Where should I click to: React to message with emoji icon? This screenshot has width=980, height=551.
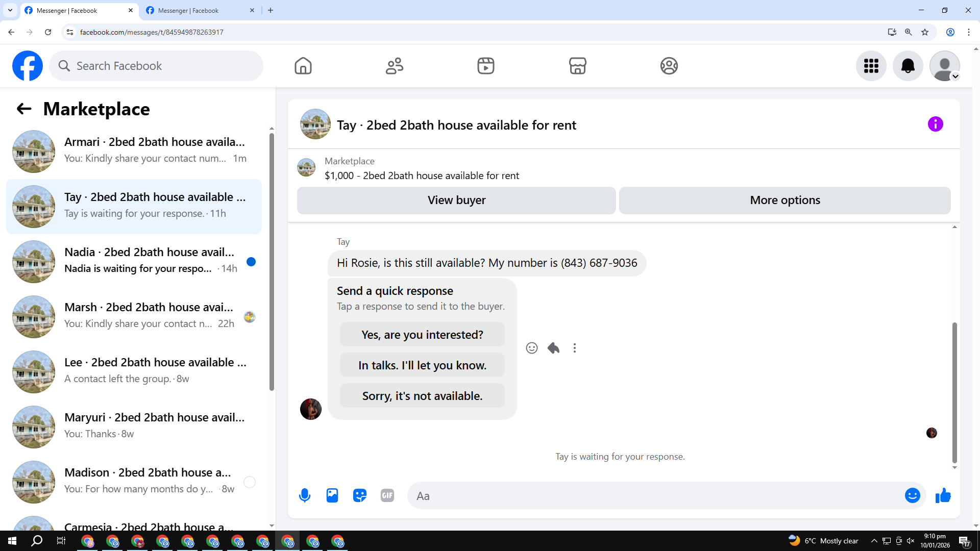tap(531, 348)
